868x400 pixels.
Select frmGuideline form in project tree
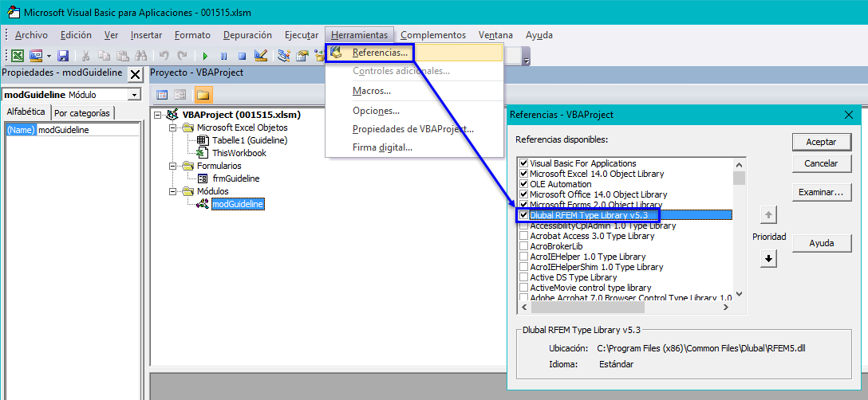(x=236, y=178)
